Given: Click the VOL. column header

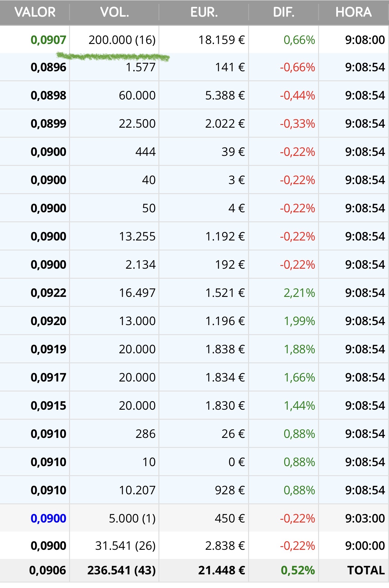Looking at the screenshot, I should point(115,12).
